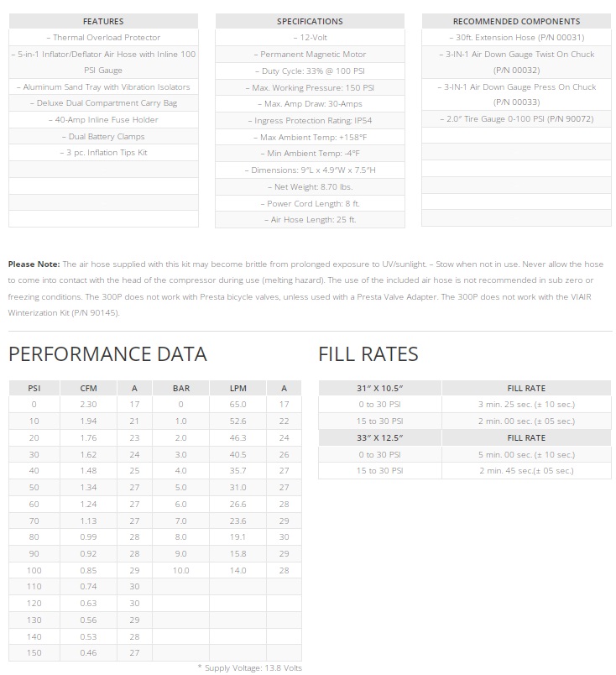Click the Twist On Chuck component row

click(516, 62)
